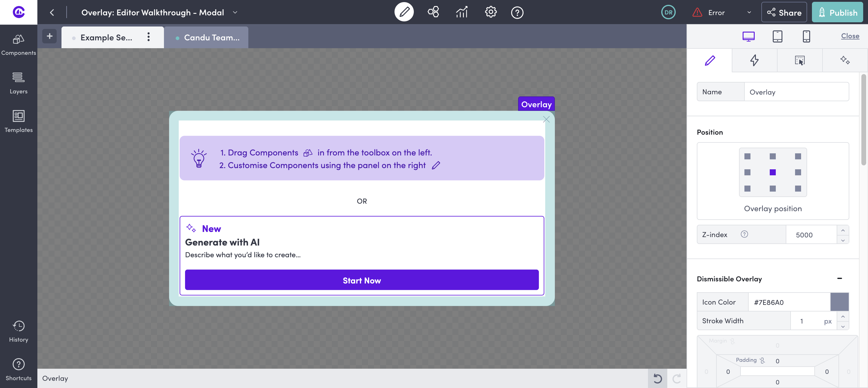Open the analytics chart icon in top bar
The width and height of the screenshot is (868, 388).
tap(462, 12)
